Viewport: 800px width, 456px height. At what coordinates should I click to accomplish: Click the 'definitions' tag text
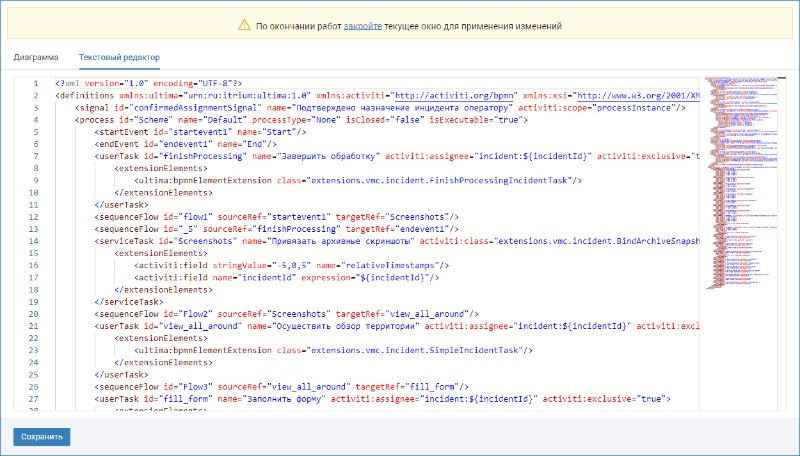point(87,95)
